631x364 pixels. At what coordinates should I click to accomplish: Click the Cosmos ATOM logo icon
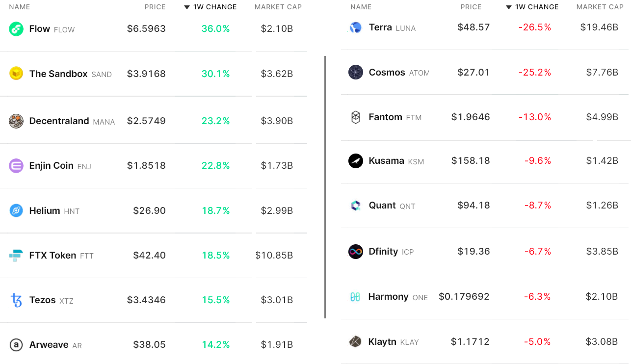pyautogui.click(x=355, y=73)
